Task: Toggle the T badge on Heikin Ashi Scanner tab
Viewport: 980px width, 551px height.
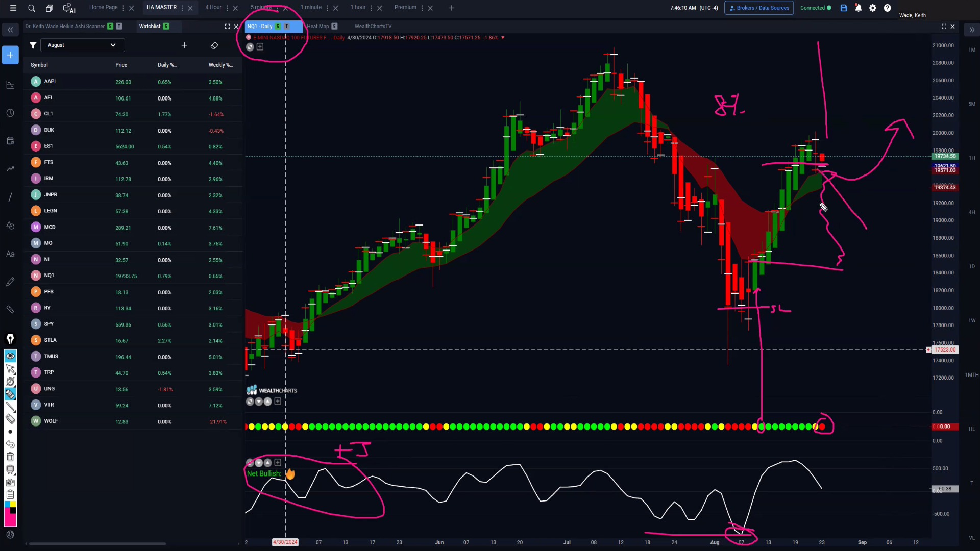Action: point(119,26)
